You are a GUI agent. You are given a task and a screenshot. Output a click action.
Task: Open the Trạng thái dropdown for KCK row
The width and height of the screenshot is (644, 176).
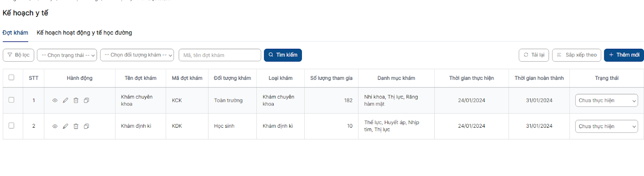tap(606, 100)
